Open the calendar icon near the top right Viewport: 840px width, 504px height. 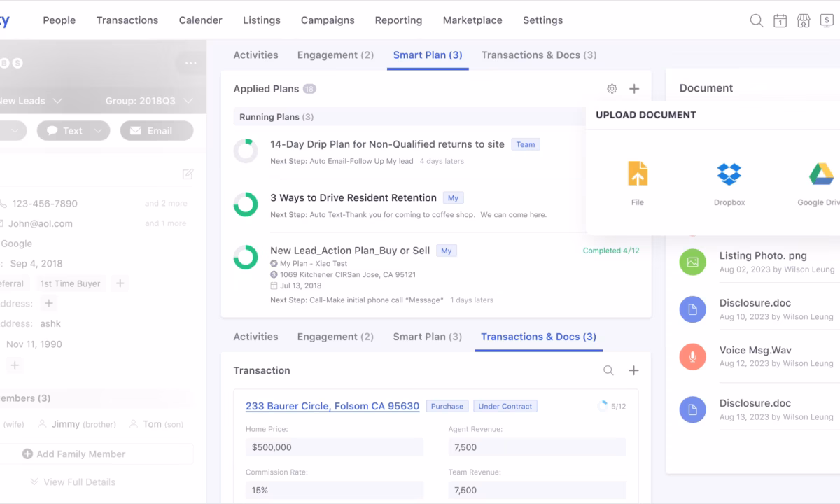pyautogui.click(x=780, y=20)
